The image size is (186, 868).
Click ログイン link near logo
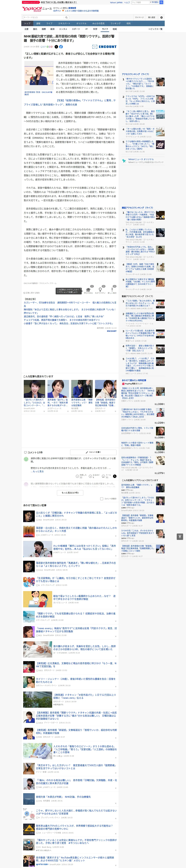57,11
